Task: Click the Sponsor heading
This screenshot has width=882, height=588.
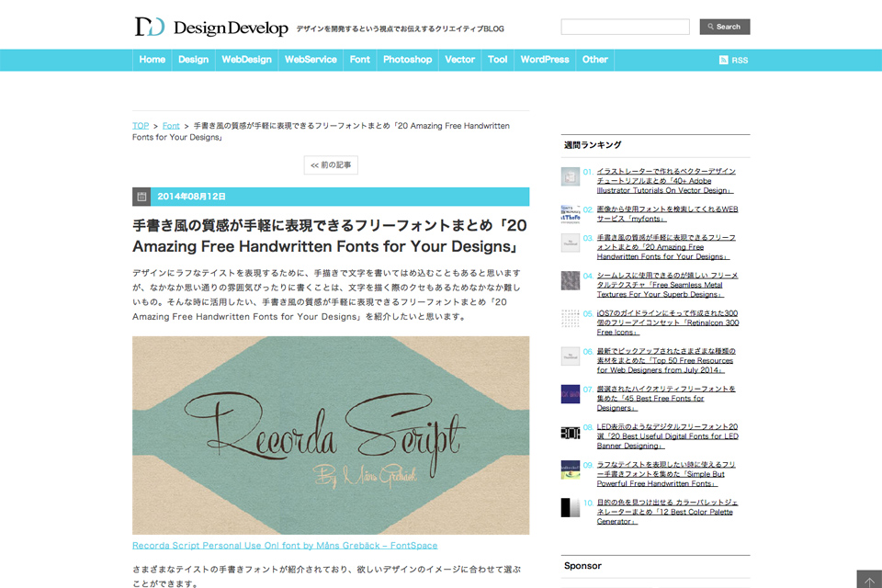Action: click(582, 566)
